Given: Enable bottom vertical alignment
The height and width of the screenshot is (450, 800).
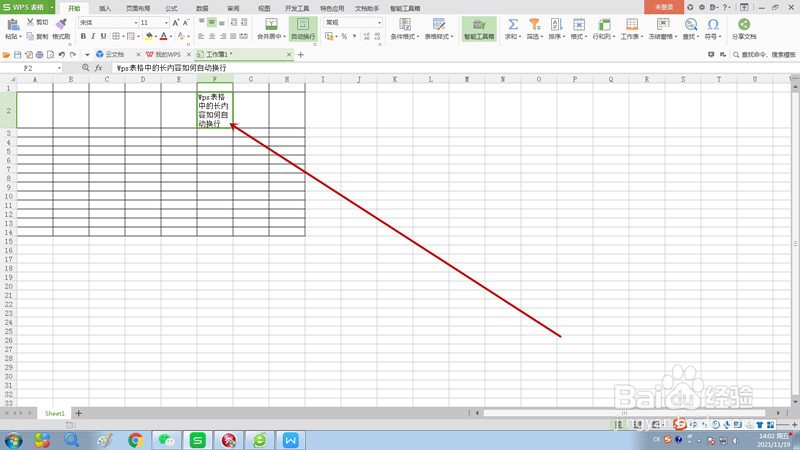Looking at the screenshot, I should click(x=222, y=22).
